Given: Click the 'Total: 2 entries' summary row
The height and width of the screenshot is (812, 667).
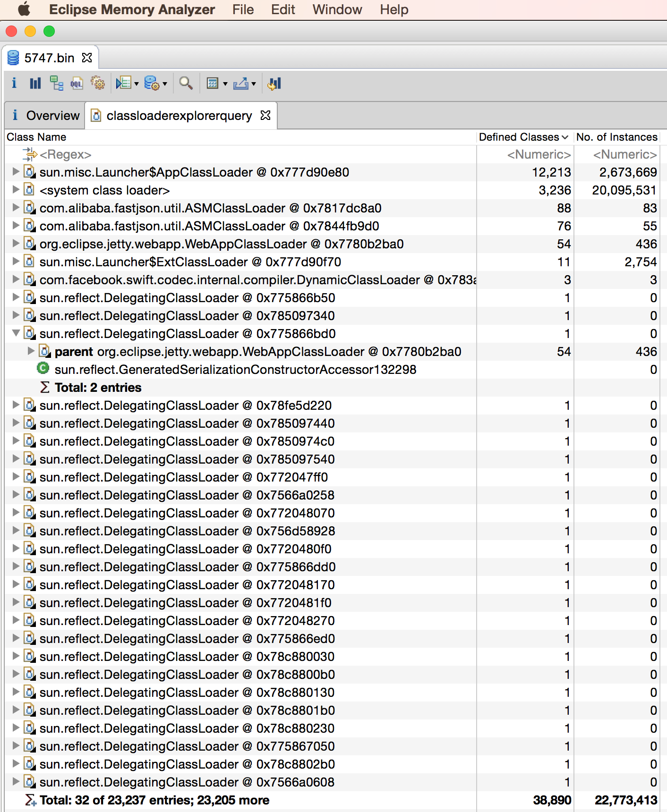Looking at the screenshot, I should coord(333,388).
